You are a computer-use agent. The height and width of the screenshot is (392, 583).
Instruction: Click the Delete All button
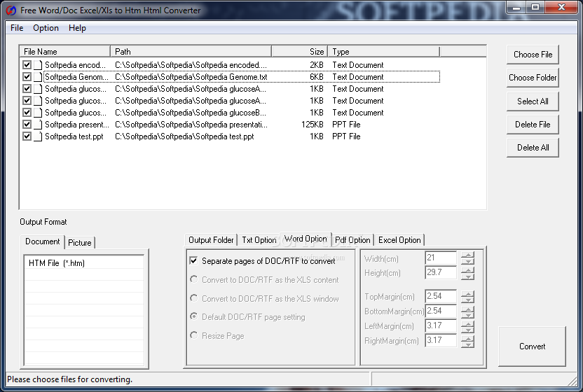533,148
